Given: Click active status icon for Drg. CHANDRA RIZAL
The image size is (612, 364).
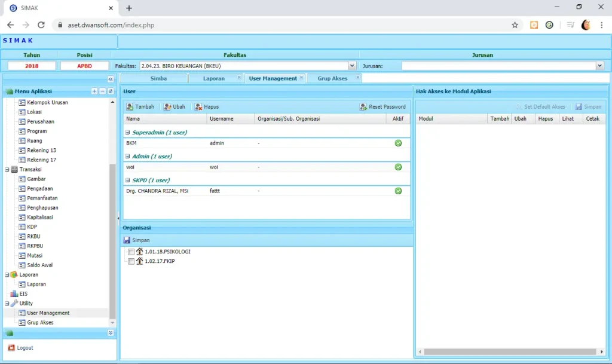Looking at the screenshot, I should pyautogui.click(x=398, y=191).
